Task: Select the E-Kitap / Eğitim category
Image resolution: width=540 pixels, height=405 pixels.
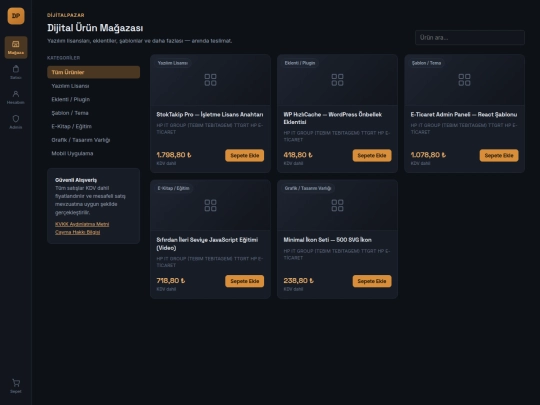Action: pyautogui.click(x=93, y=126)
